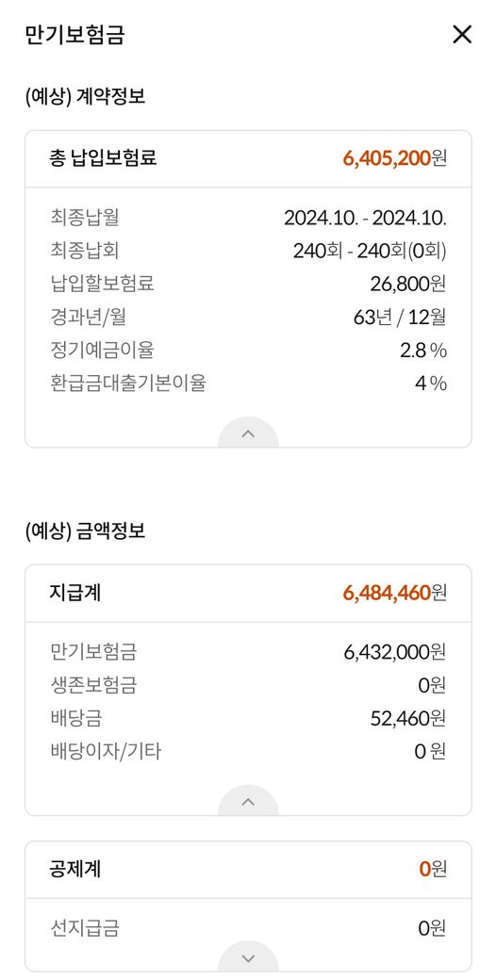This screenshot has width=496, height=980.
Task: Click the 배당이자/기타 row label
Action: coord(106,751)
